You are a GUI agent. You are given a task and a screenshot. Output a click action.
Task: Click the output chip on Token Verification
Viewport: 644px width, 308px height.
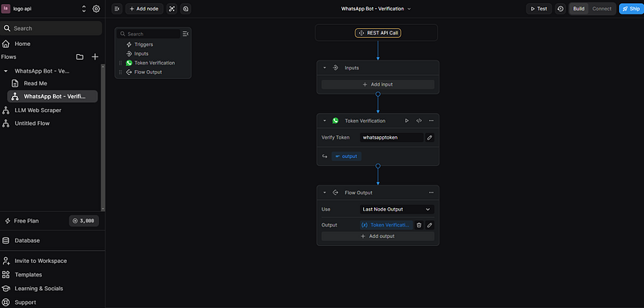coord(346,156)
